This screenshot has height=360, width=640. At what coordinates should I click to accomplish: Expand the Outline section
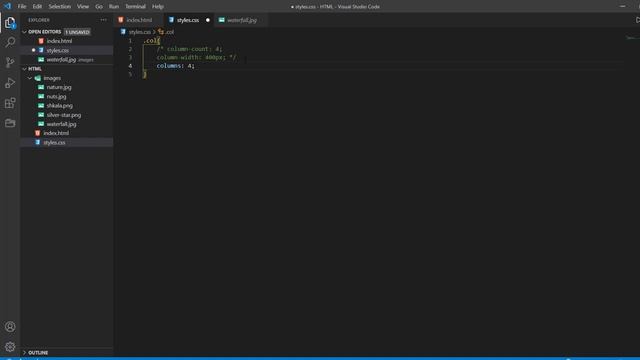(38, 352)
